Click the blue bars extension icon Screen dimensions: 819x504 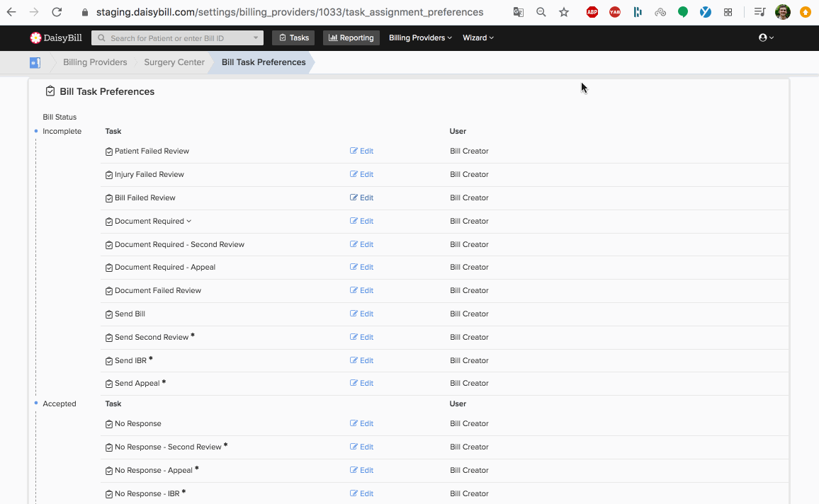coord(637,12)
